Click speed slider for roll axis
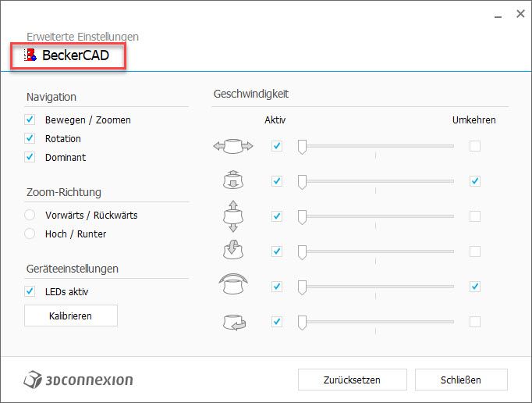Image resolution: width=532 pixels, height=403 pixels. pos(376,287)
